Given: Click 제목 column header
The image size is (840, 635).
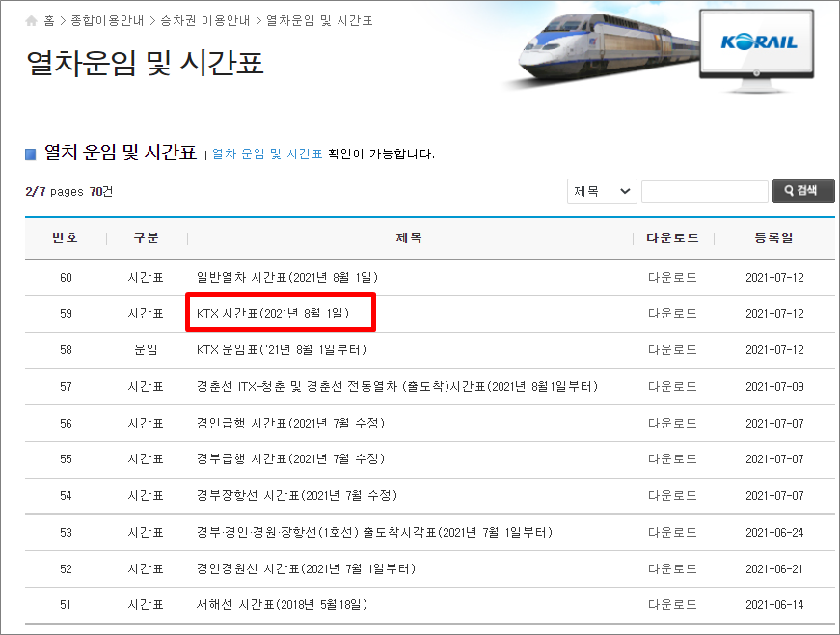Looking at the screenshot, I should pyautogui.click(x=409, y=238).
